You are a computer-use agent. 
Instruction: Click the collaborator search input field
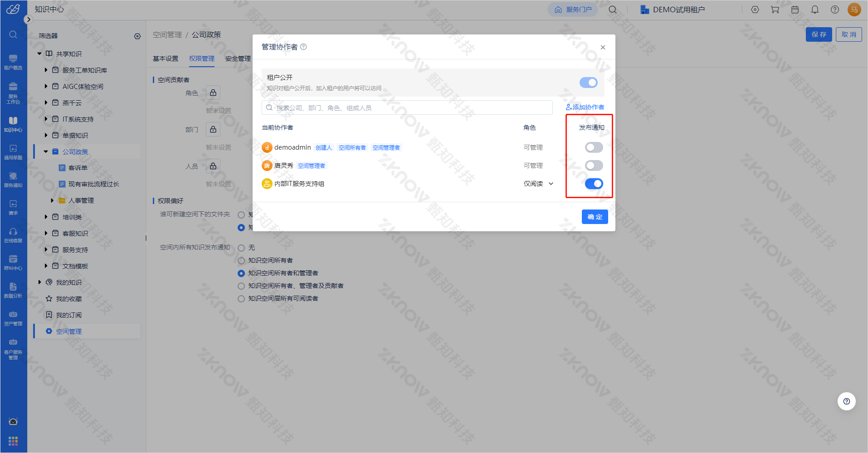pyautogui.click(x=407, y=107)
